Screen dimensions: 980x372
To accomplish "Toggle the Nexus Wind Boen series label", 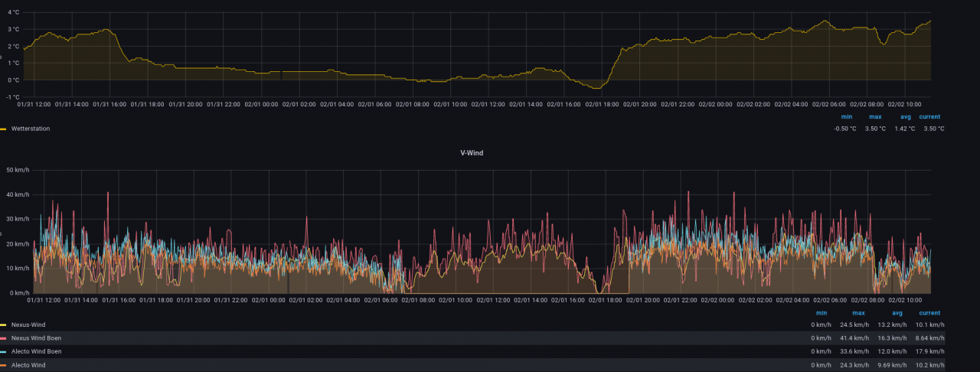I will tap(36, 338).
